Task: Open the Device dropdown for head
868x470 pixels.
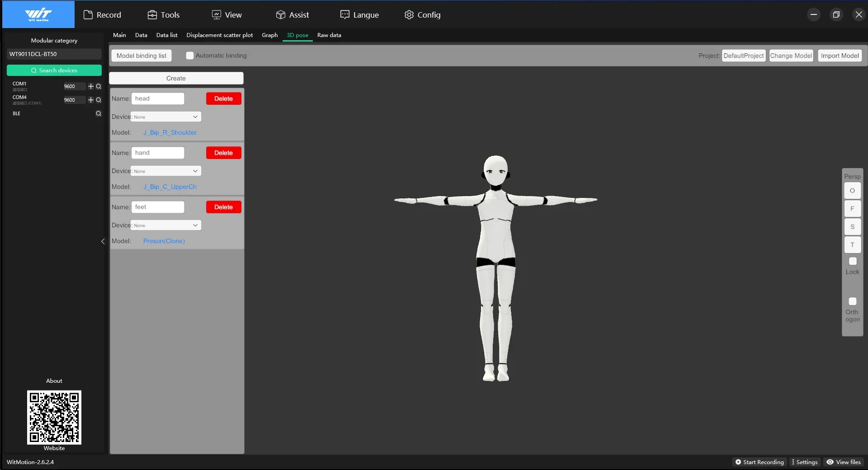Action: pos(166,117)
